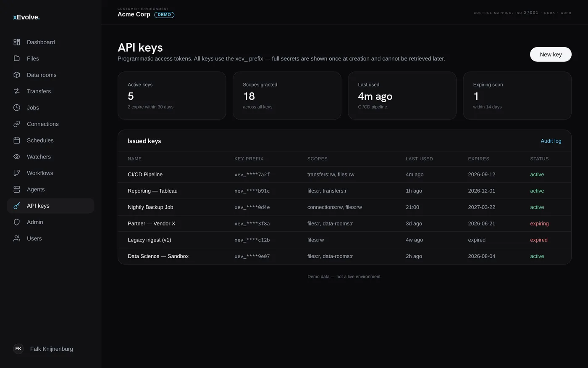The height and width of the screenshot is (368, 588).
Task: Open the Jobs page
Action: coord(50,108)
